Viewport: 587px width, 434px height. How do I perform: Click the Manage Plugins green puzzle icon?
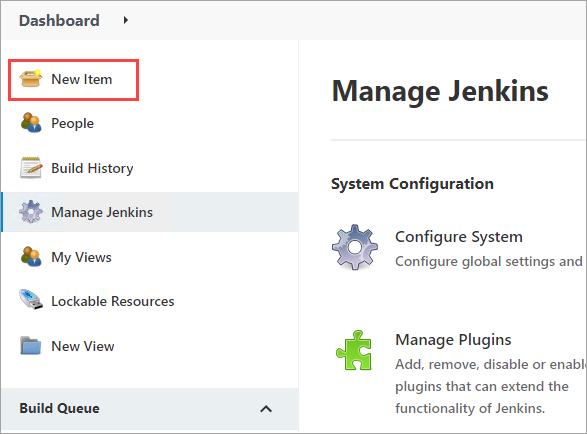point(354,350)
